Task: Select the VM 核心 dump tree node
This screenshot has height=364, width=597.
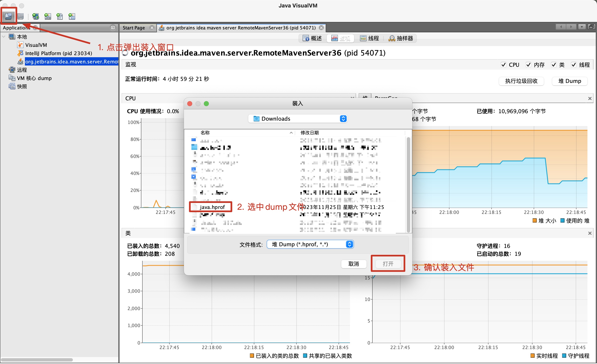Action: tap(34, 78)
